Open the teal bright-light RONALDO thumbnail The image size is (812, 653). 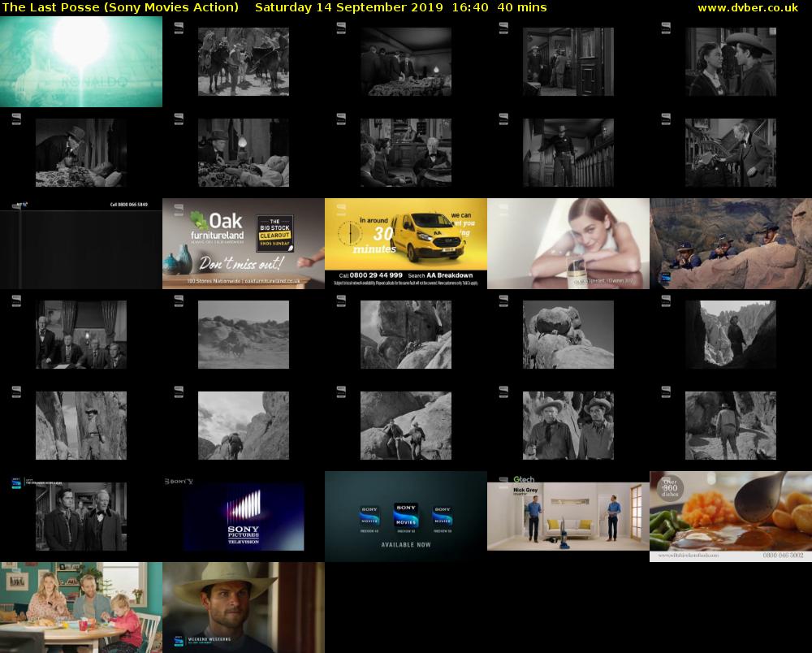coord(80,62)
